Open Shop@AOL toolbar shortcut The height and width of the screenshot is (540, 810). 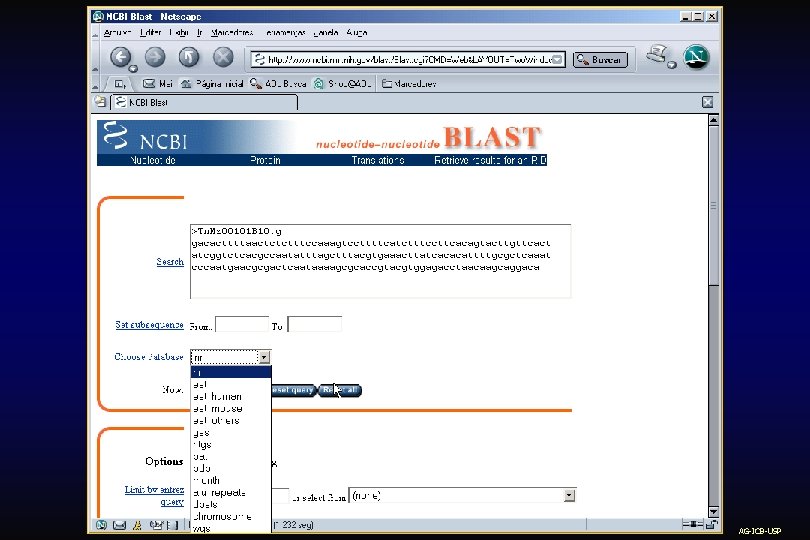pyautogui.click(x=342, y=83)
